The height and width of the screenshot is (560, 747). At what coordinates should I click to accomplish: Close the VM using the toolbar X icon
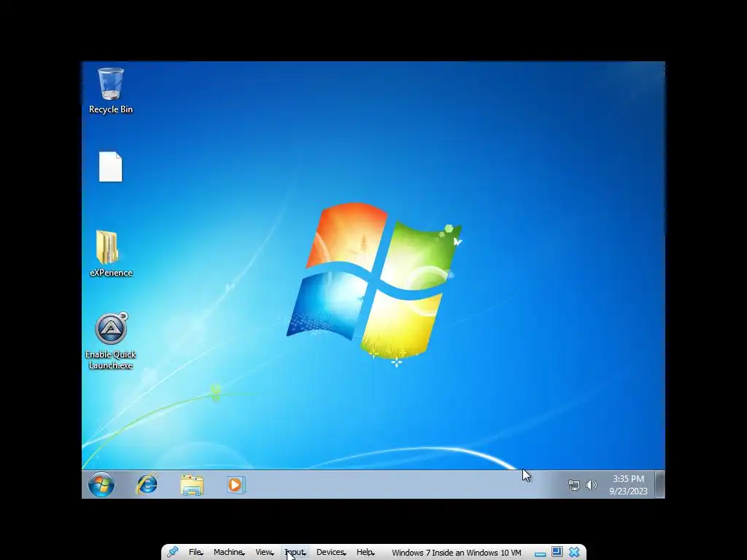pos(574,552)
